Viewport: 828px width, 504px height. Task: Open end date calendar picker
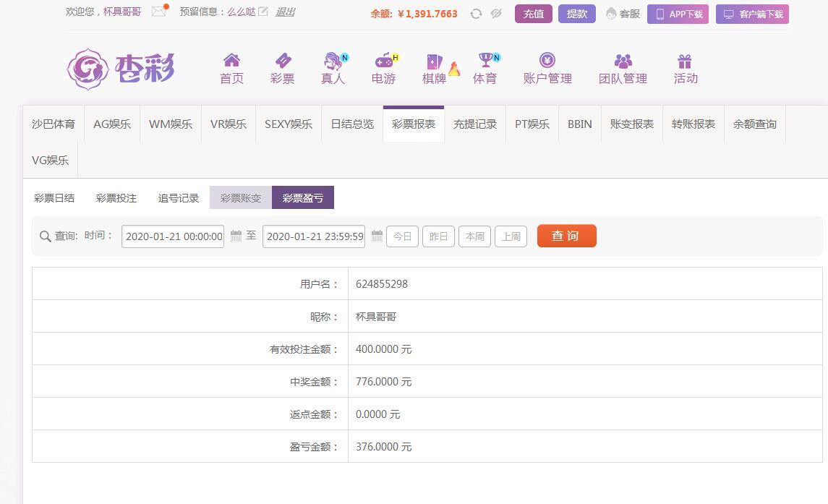coord(377,236)
